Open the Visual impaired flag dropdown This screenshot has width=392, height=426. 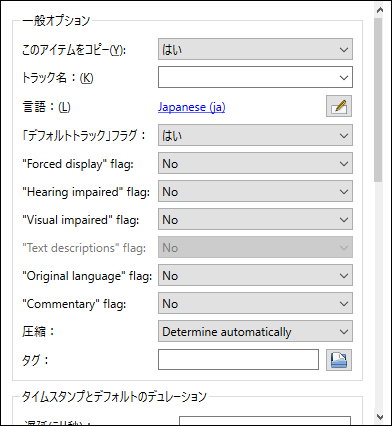pos(255,219)
